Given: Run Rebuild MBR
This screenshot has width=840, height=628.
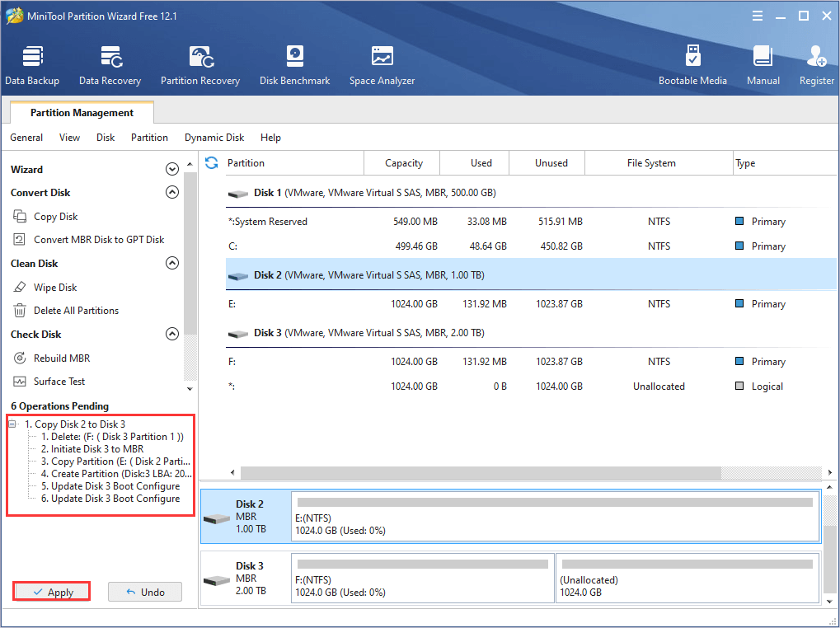Looking at the screenshot, I should coord(51,359).
